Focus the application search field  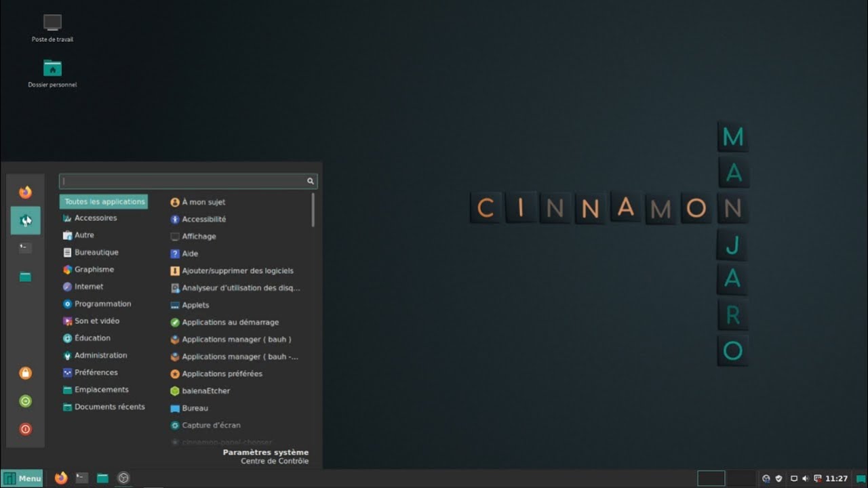tap(188, 181)
